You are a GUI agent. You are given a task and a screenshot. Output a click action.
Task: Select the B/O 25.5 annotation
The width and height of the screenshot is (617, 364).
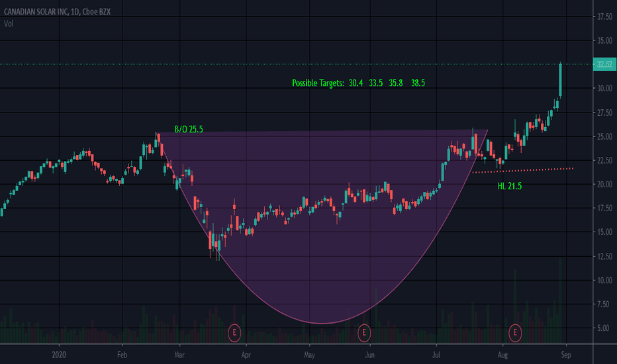189,129
